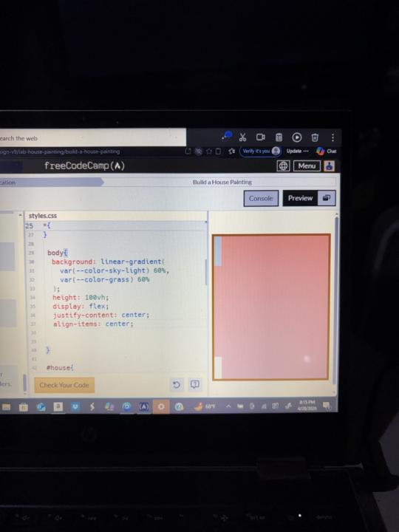This screenshot has height=532, width=399.
Task: Select the styles.css editor tab
Action: click(x=43, y=216)
